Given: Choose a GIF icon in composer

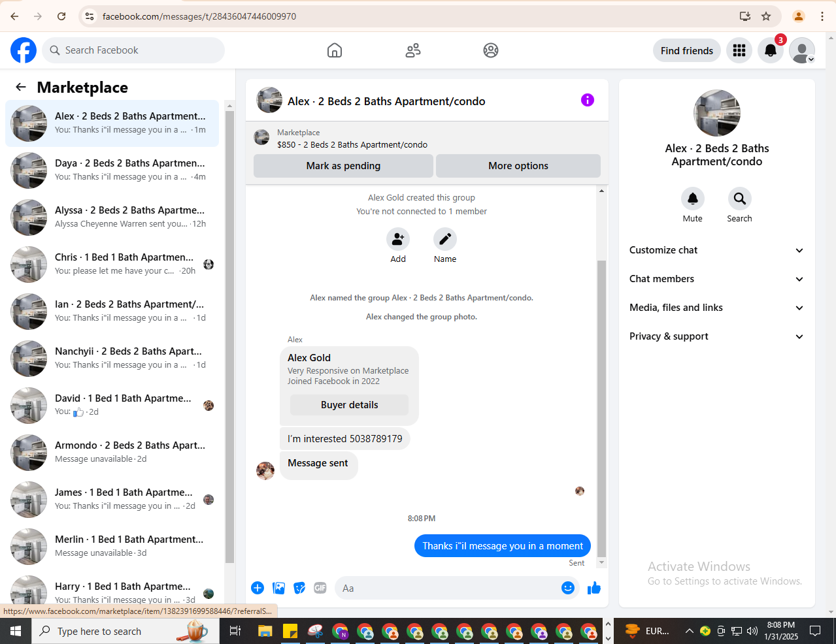Looking at the screenshot, I should 320,588.
